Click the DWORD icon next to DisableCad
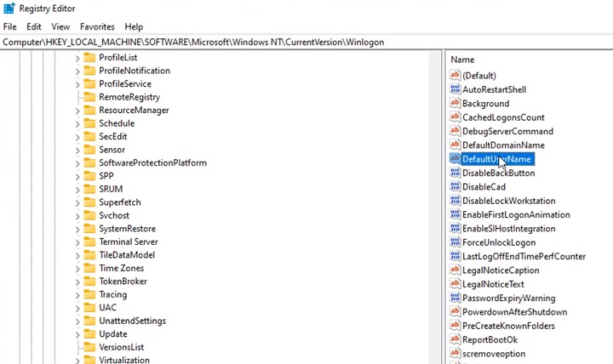This screenshot has width=613, height=364. pyautogui.click(x=455, y=186)
